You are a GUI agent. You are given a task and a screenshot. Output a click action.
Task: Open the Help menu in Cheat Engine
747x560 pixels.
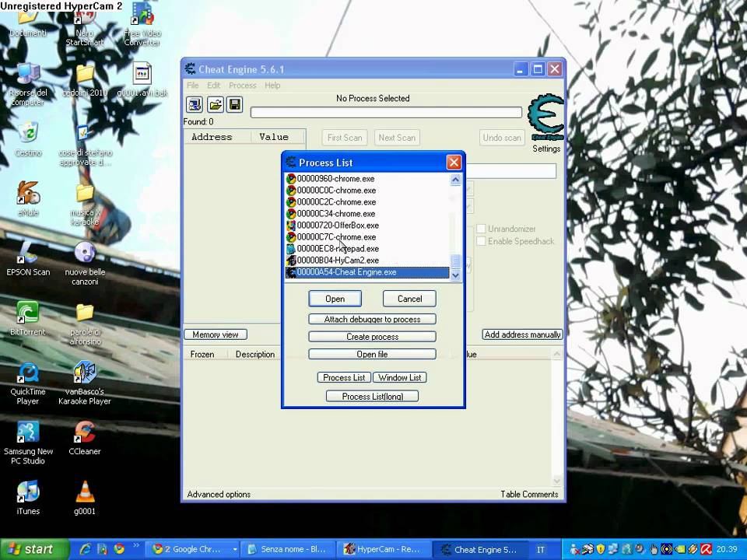pyautogui.click(x=272, y=86)
